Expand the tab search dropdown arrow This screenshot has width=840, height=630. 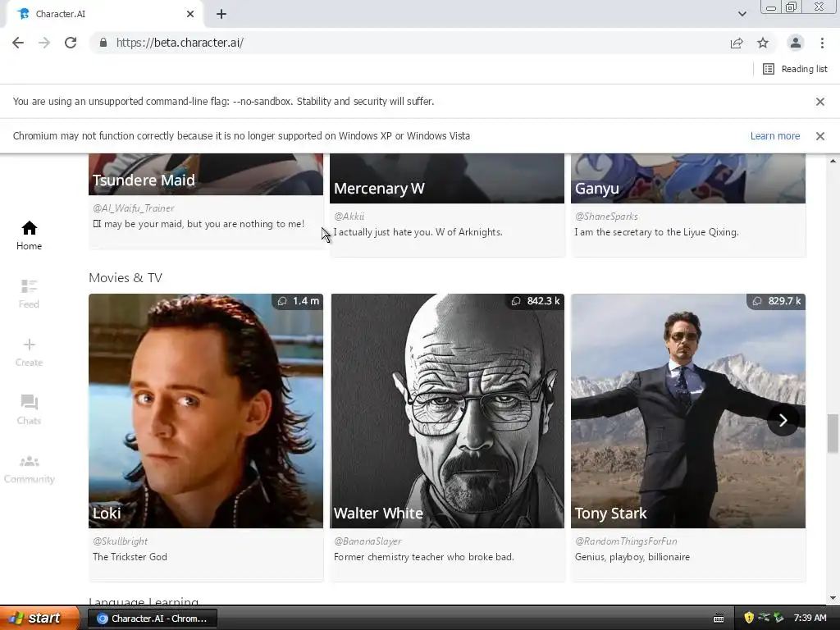click(742, 14)
